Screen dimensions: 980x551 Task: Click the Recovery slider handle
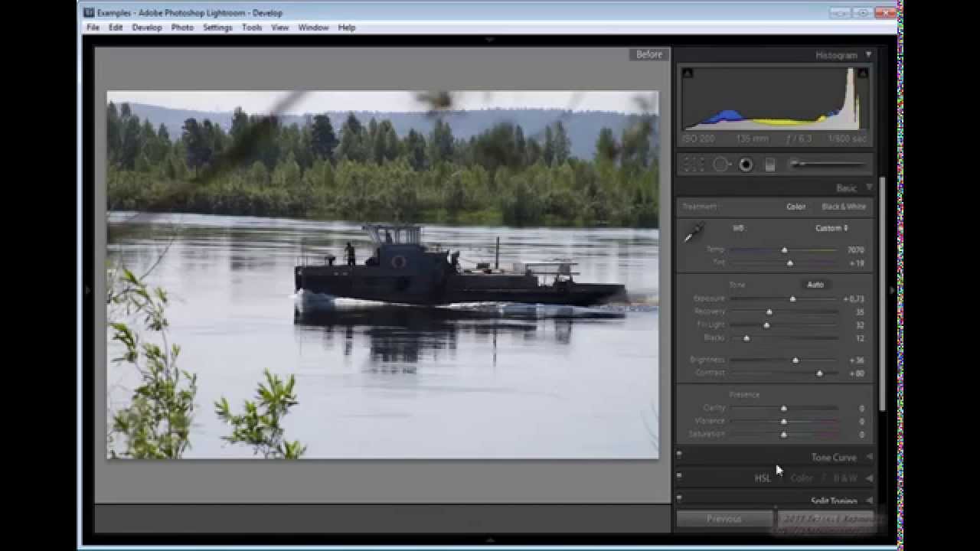769,312
